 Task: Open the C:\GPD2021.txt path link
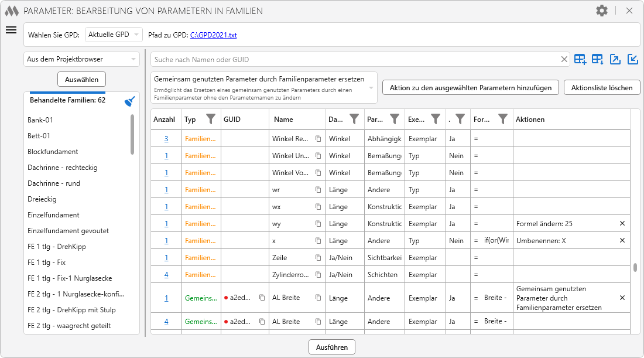(213, 35)
